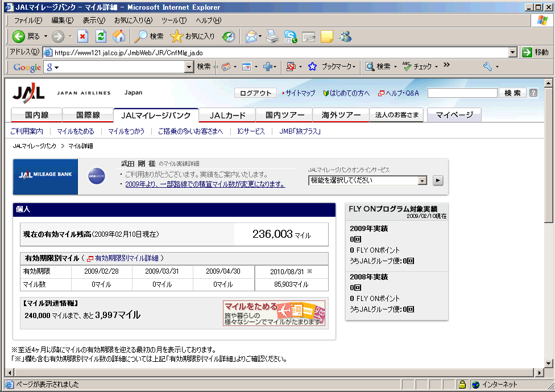The height and width of the screenshot is (392, 555).
Task: Click the Edit page icon beside printer
Action: (308, 36)
